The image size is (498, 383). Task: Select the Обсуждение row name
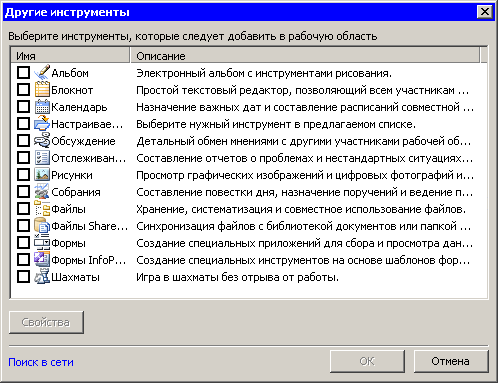(x=83, y=141)
